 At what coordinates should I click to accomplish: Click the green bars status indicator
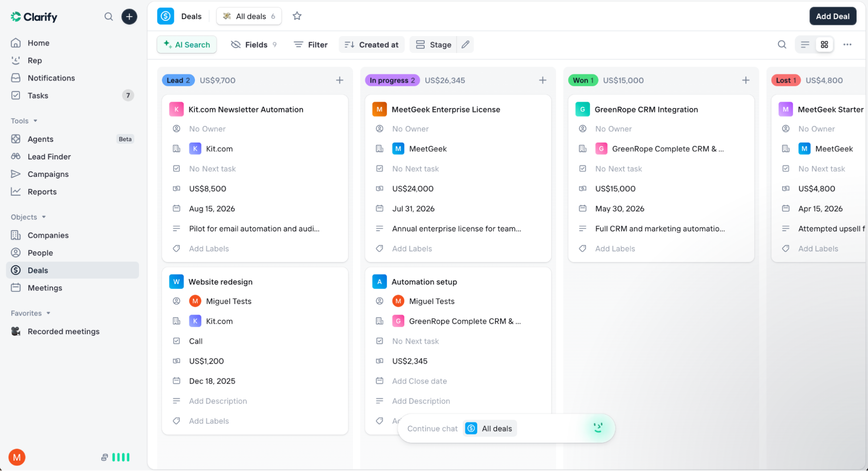click(121, 457)
